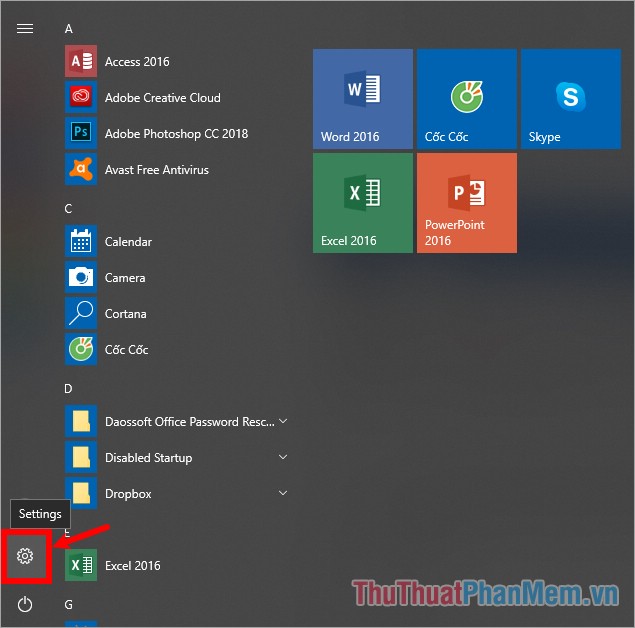Click the D section letter header
The width and height of the screenshot is (635, 628).
pos(68,389)
